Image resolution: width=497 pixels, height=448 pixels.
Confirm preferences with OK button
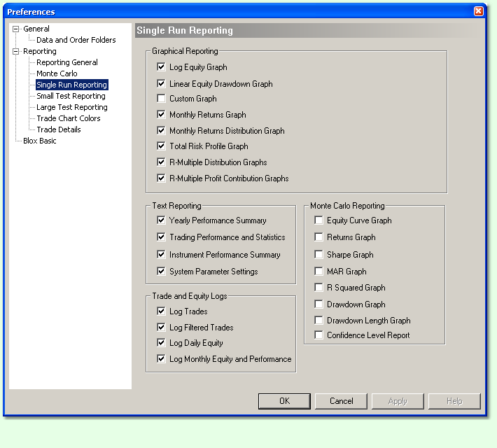284,401
